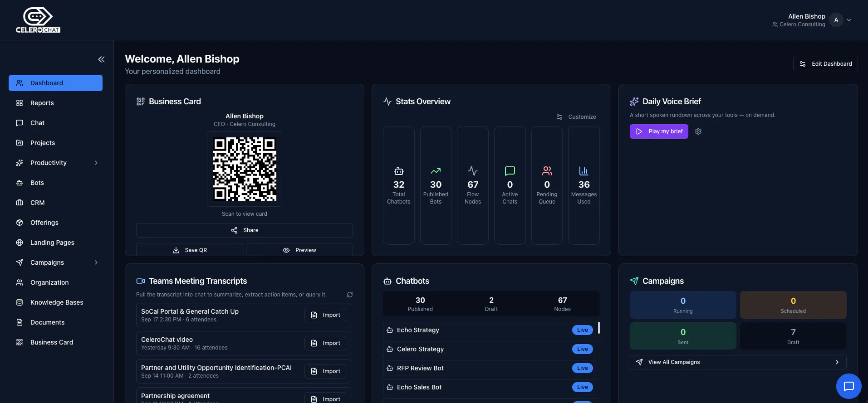Click the Sent campaigns tile
The width and height of the screenshot is (868, 403).
[683, 336]
